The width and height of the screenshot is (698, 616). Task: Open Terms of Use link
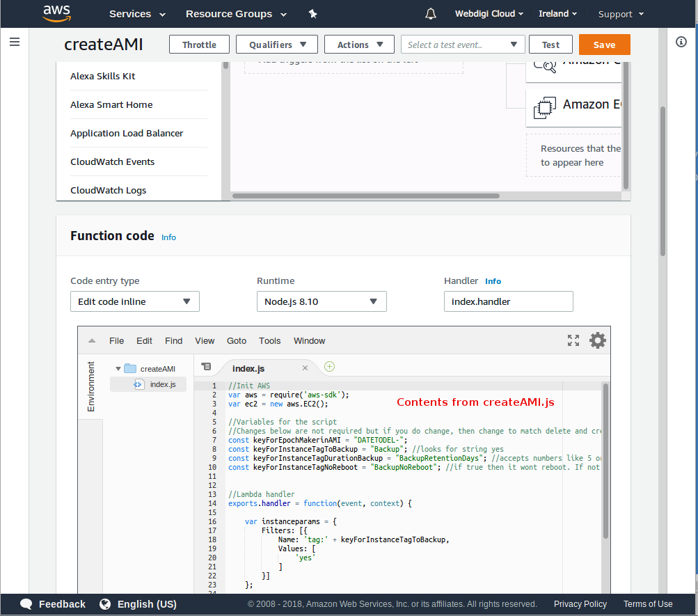(x=648, y=604)
